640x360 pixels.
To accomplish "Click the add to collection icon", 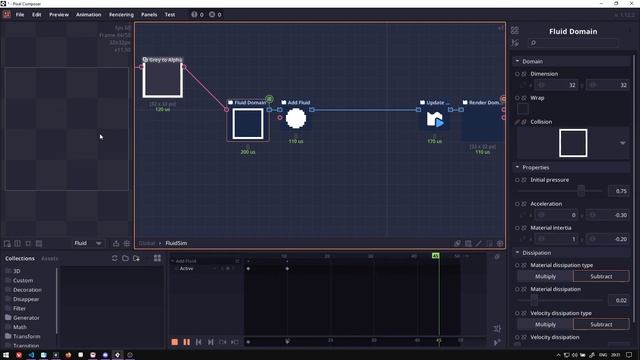I will tap(136, 258).
